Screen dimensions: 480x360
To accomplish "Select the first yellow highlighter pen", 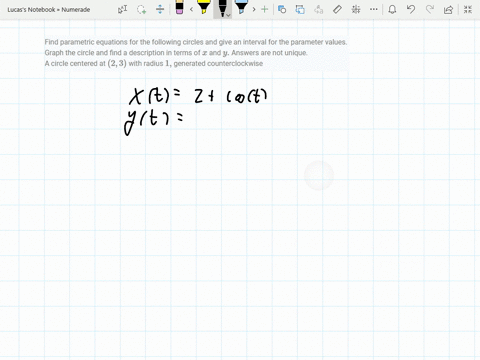I will coord(203,7).
